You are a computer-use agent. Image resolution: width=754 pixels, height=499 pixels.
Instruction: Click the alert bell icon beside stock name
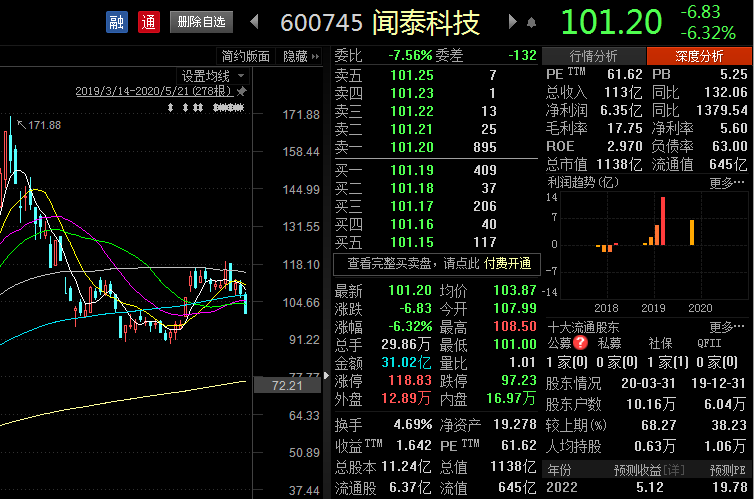(531, 23)
